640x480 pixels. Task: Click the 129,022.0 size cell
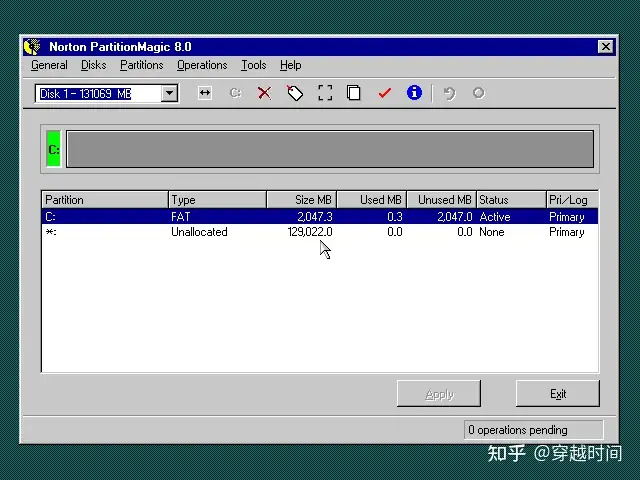310,232
